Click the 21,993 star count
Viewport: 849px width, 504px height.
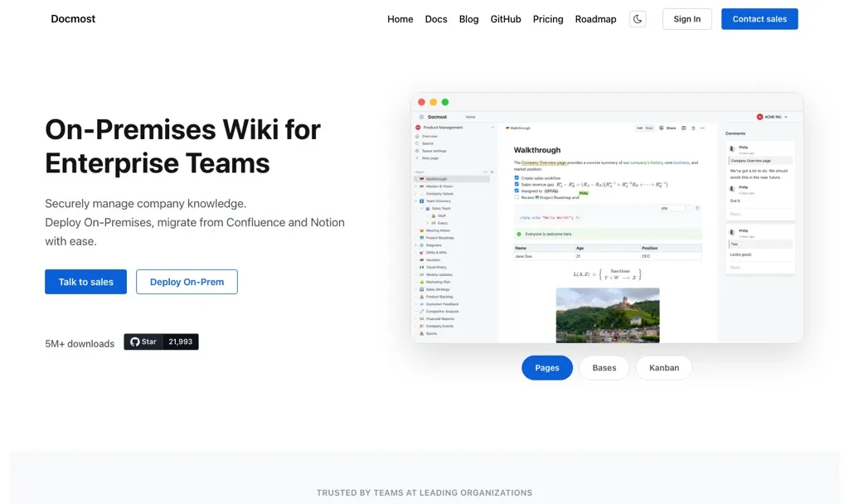[180, 342]
